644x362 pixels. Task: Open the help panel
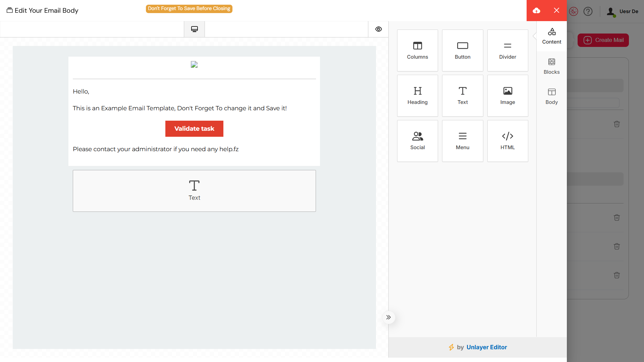tap(588, 11)
